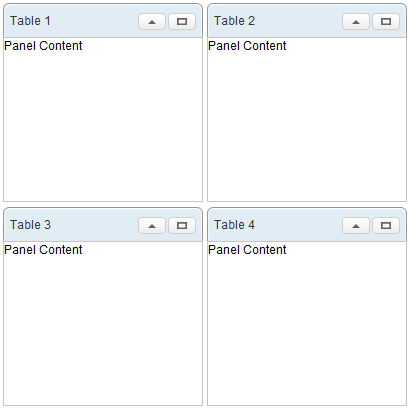
Task: Click Panel Content text in Table 4
Action: [x=247, y=250]
